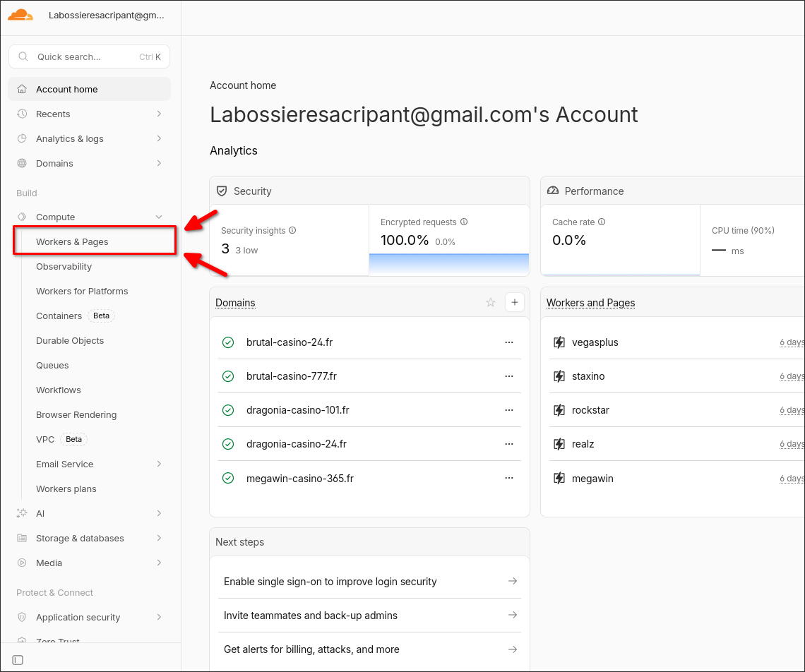Viewport: 805px width, 672px height.
Task: Open dragonia-casino-101.fr domain link
Action: click(x=297, y=410)
